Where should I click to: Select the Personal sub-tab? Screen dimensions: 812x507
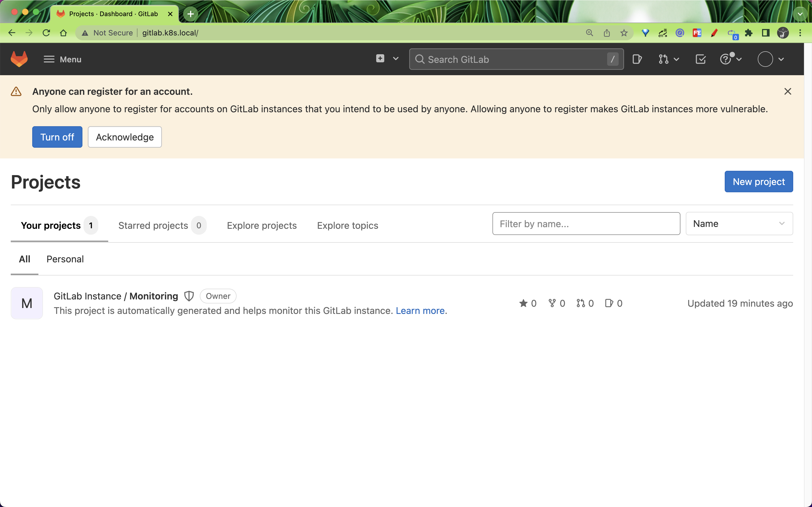click(x=65, y=259)
